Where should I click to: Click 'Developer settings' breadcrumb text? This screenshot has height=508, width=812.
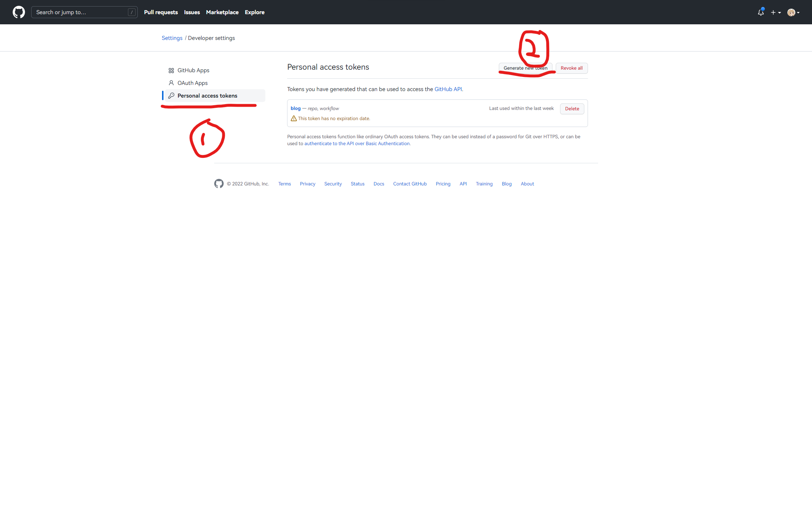point(211,38)
